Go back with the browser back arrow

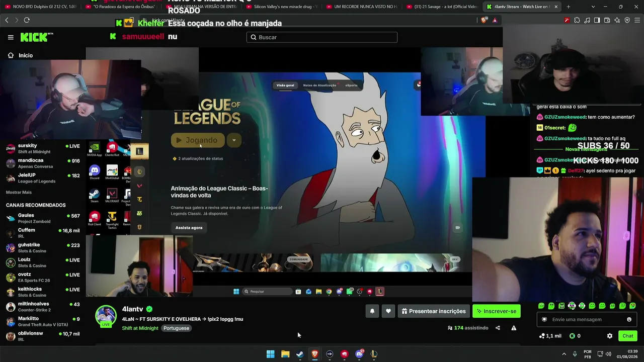(7, 20)
